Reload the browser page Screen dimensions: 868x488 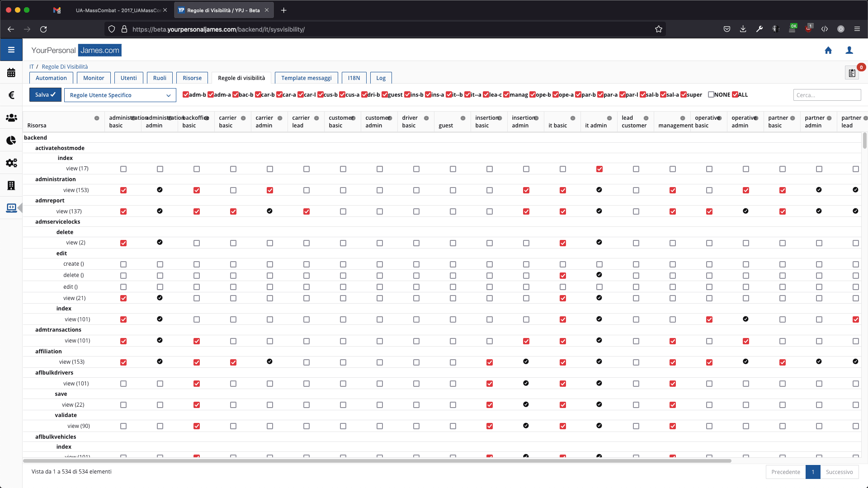point(43,29)
